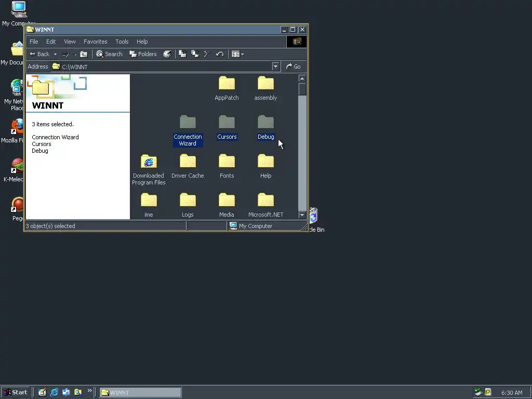
Task: Click the Go button
Action: tap(294, 66)
